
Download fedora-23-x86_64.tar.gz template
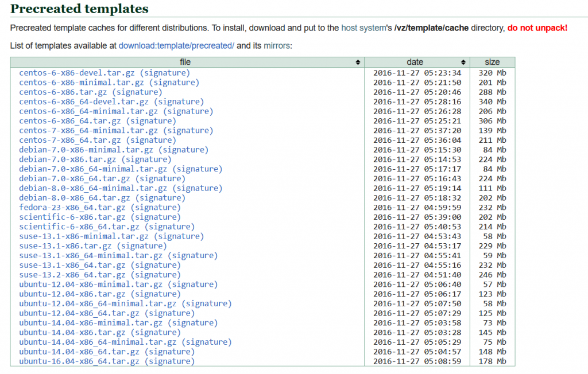coord(72,208)
